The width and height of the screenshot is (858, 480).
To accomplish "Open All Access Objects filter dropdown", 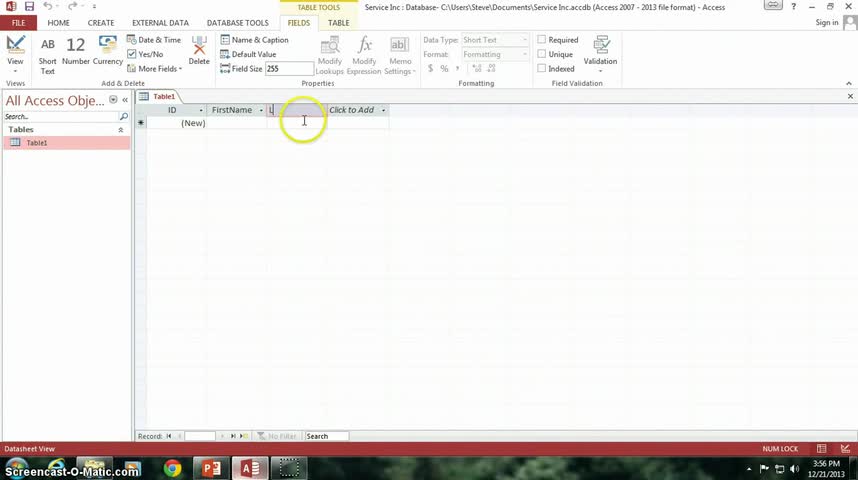I will click(113, 100).
